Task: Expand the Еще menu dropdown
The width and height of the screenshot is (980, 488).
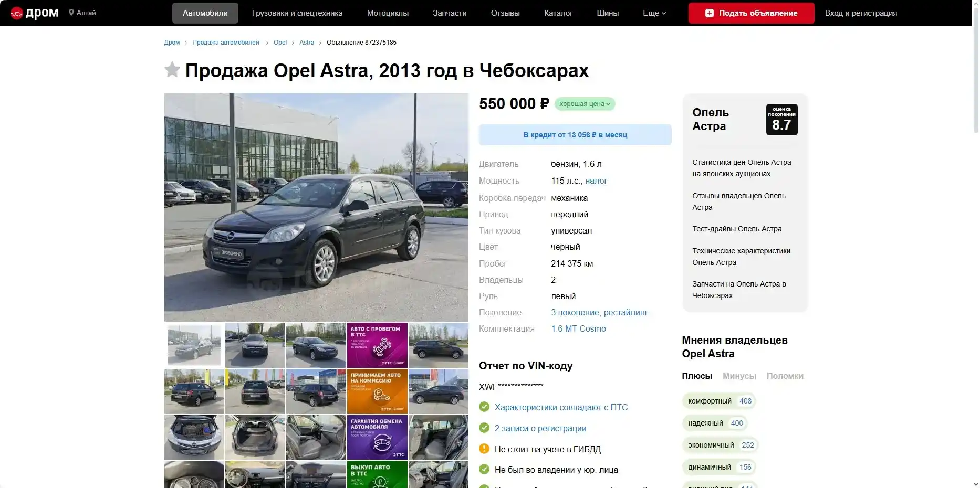Action: point(654,13)
